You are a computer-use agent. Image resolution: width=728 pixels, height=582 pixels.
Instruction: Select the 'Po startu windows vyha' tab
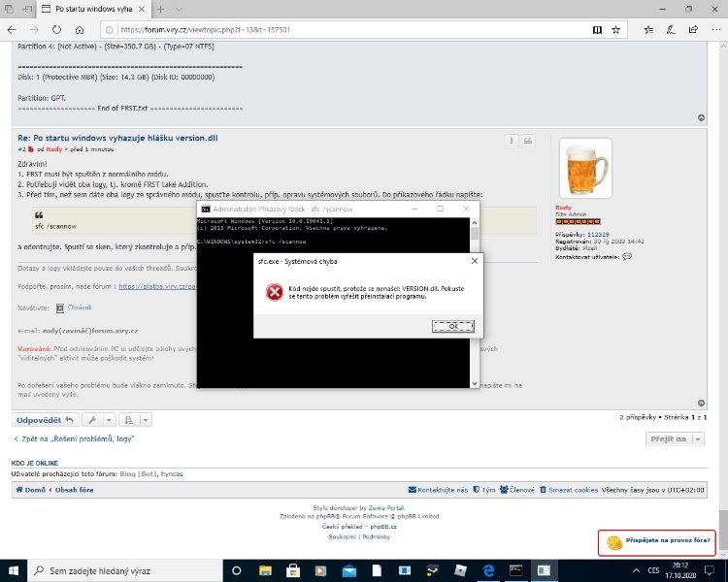(x=93, y=9)
